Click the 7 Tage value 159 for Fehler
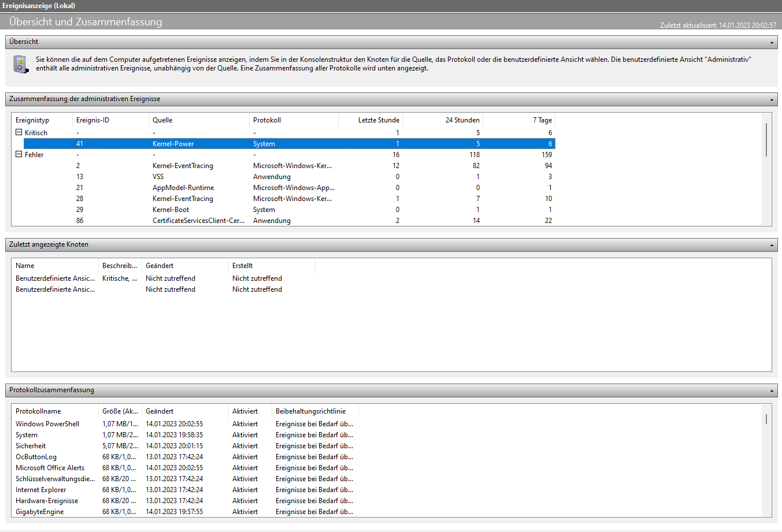 [x=547, y=155]
